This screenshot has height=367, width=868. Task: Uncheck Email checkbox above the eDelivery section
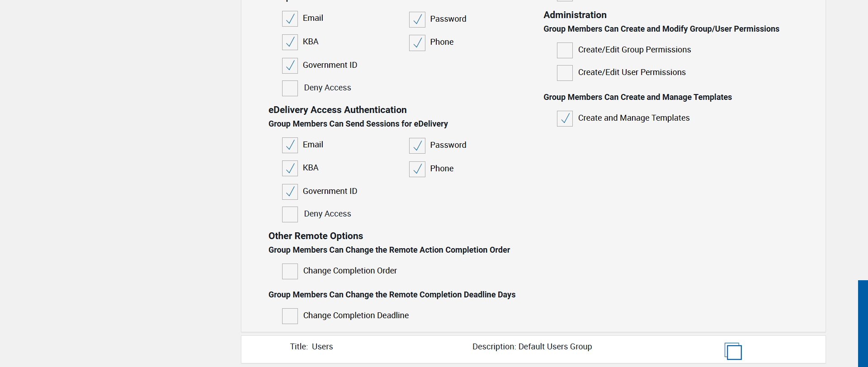290,19
